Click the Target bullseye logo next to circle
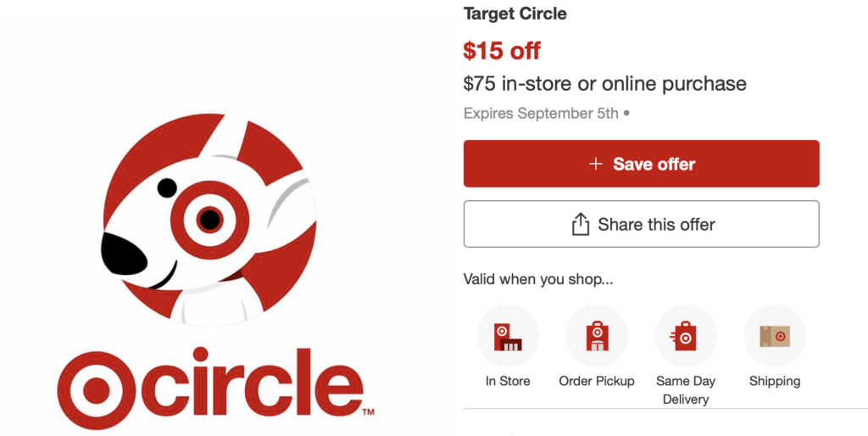868x436 pixels. (x=97, y=390)
